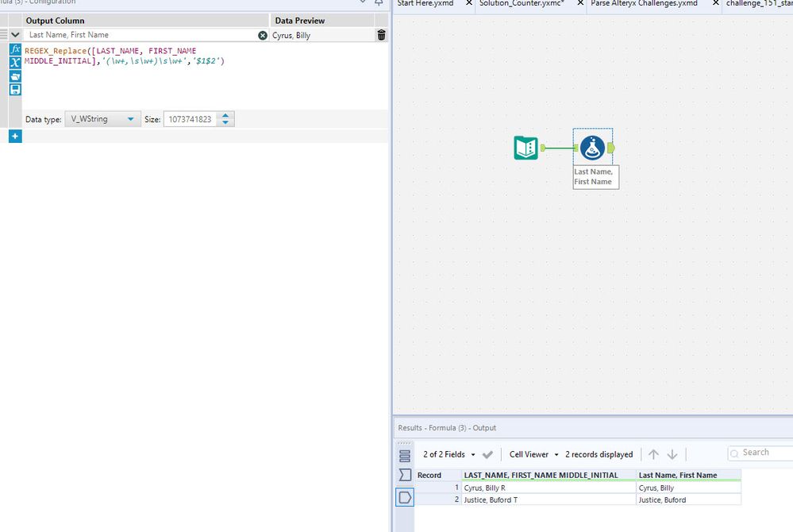793x532 pixels.
Task: Select Last Name, First Name results column header
Action: pyautogui.click(x=688, y=476)
